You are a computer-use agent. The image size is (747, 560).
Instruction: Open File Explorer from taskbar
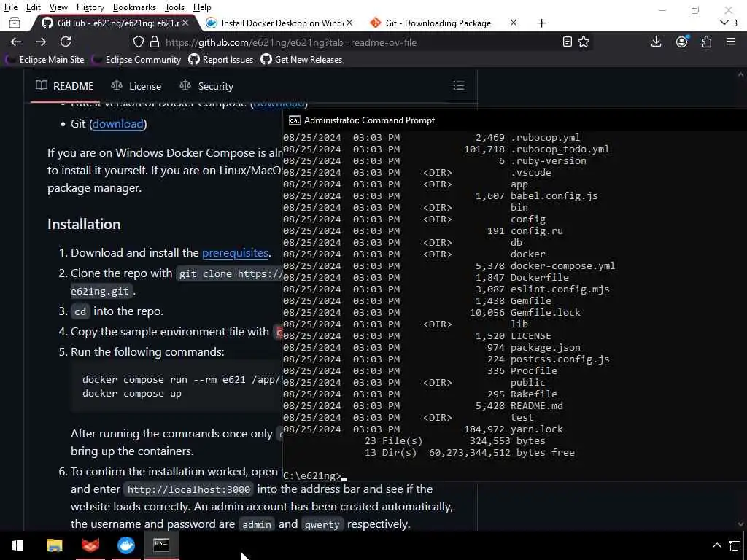point(54,545)
